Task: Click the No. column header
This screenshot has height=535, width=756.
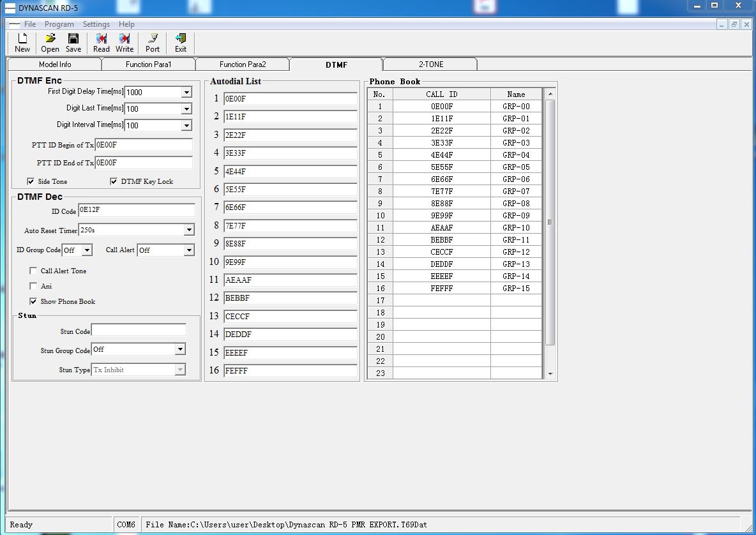Action: (x=380, y=94)
